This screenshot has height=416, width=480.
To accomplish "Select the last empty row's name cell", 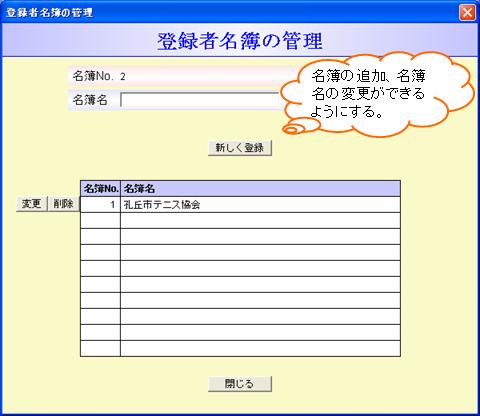I will pyautogui.click(x=260, y=348).
